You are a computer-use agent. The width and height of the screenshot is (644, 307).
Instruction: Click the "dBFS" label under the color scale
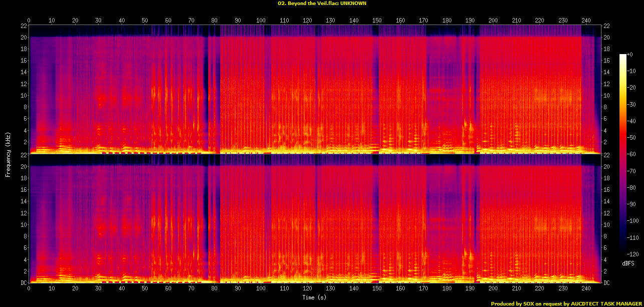click(628, 263)
